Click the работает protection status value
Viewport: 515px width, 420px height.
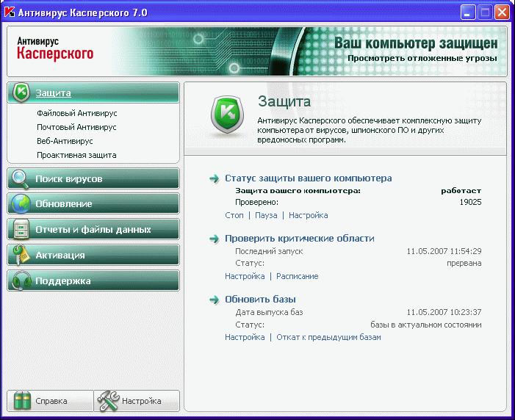point(461,191)
